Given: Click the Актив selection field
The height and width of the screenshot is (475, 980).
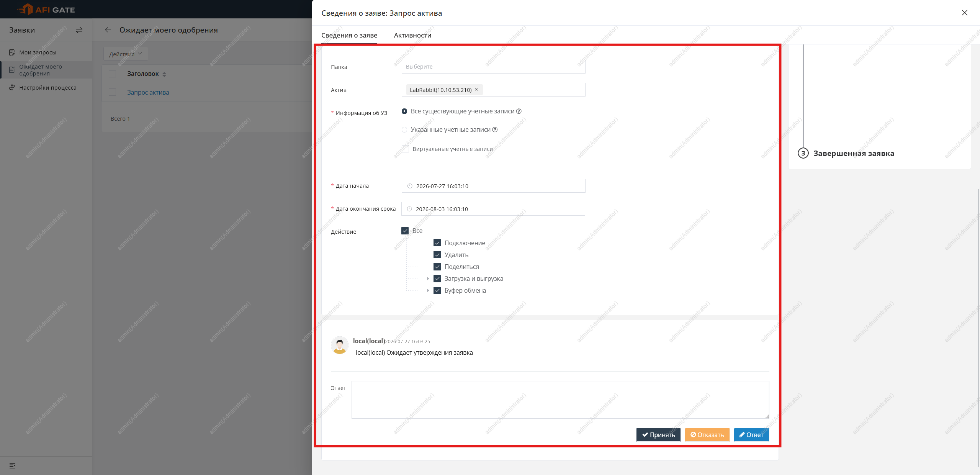Looking at the screenshot, I should (493, 90).
